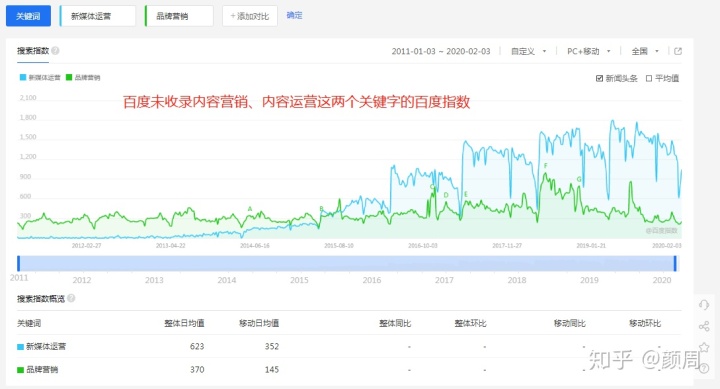Enable the 平均值 checkbox

point(649,79)
